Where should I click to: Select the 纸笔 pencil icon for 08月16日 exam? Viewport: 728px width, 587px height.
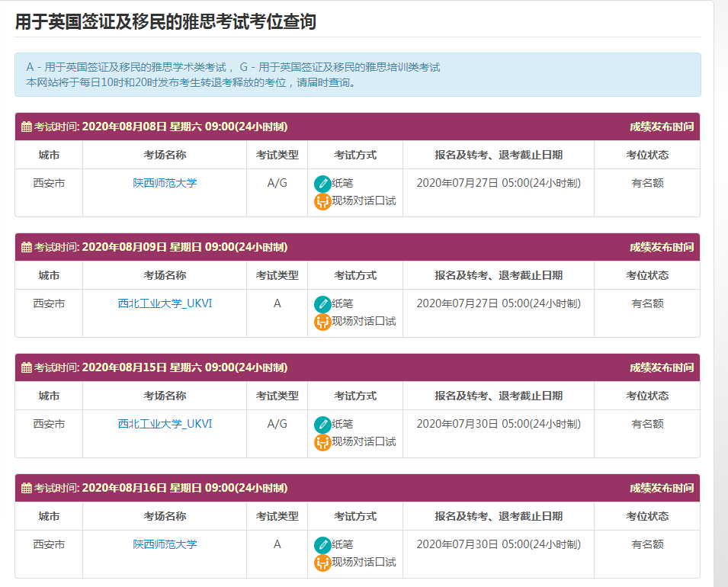point(322,545)
